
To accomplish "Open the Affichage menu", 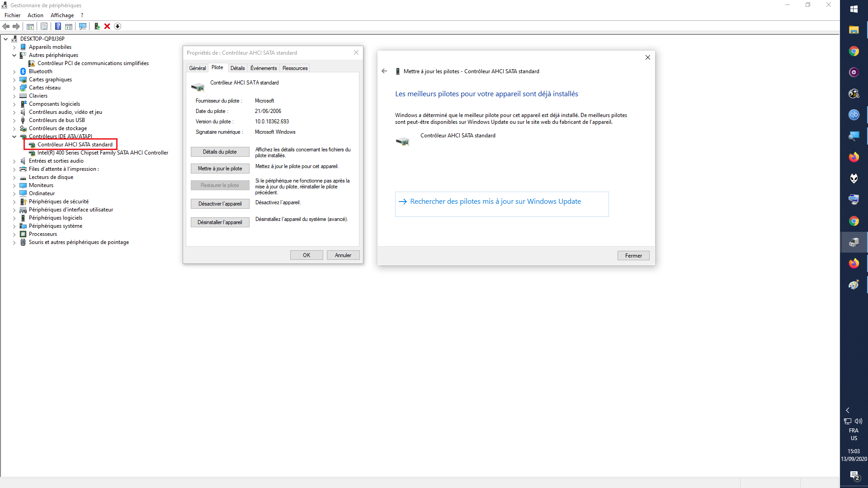I will click(62, 15).
